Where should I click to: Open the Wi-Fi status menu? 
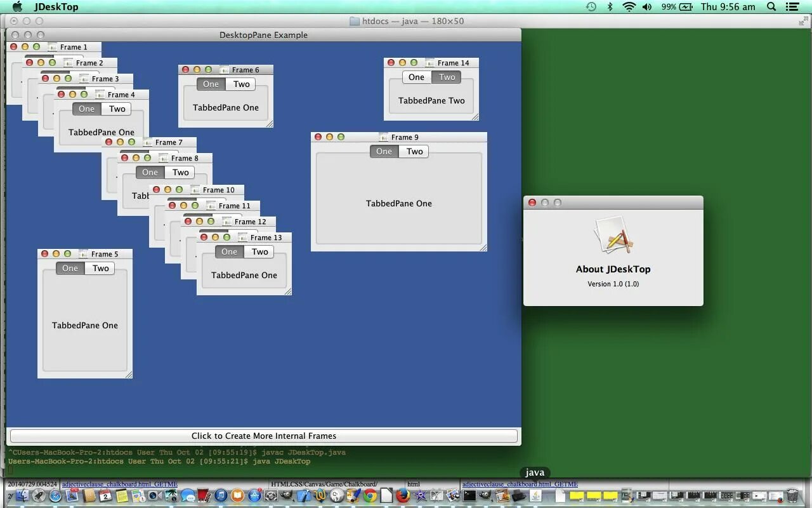click(629, 7)
